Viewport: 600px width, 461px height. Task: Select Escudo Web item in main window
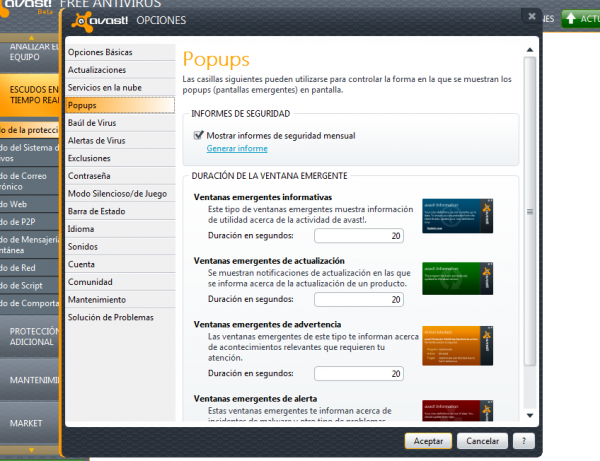[x=29, y=204]
